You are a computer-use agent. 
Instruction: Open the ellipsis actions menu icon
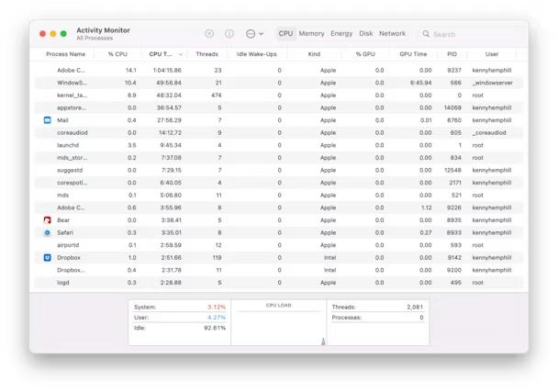[251, 34]
